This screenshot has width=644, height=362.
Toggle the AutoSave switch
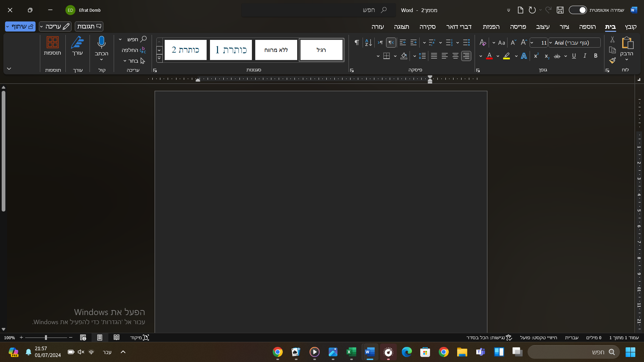pos(578,10)
